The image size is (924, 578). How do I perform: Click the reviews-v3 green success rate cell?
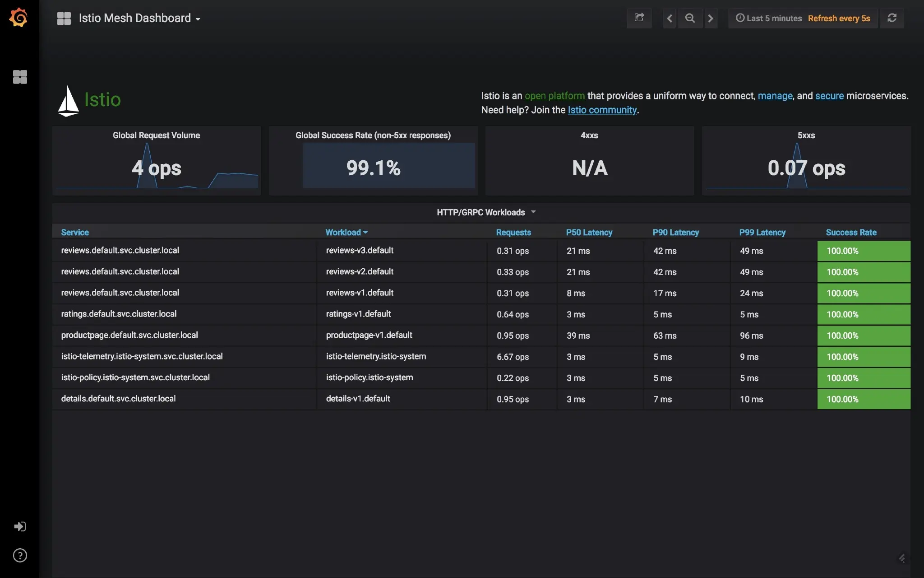coord(864,251)
